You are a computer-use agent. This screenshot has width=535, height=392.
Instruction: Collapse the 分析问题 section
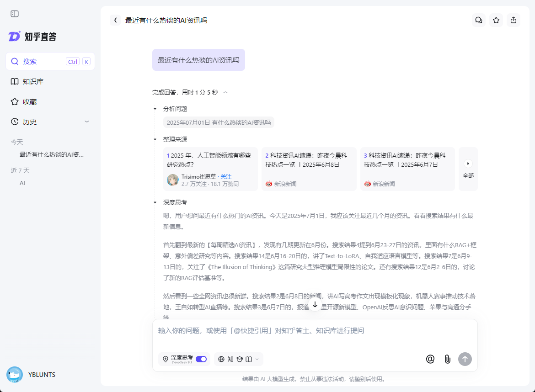(x=155, y=109)
